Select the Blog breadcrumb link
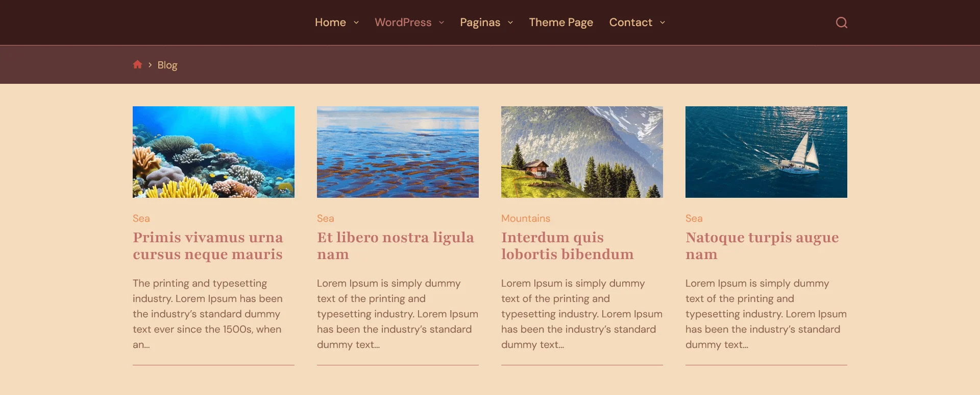Screen dimensions: 980x395 (x=167, y=65)
